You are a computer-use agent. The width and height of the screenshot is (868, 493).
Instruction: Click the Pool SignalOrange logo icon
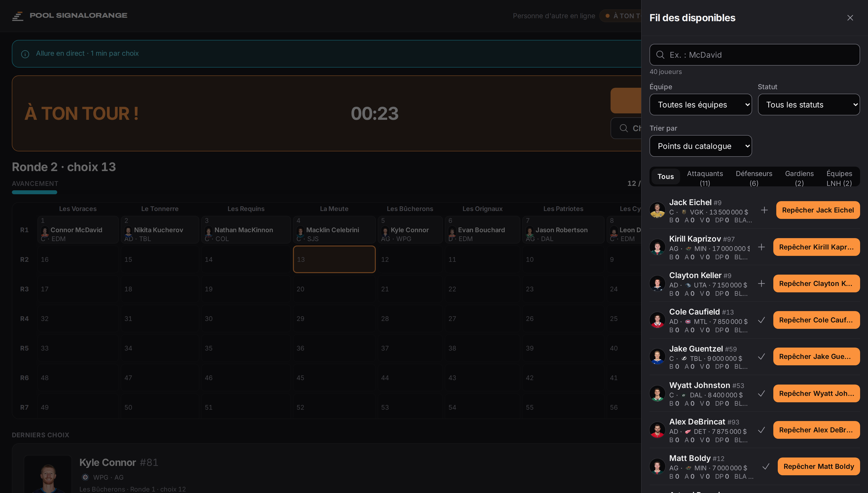pos(18,16)
